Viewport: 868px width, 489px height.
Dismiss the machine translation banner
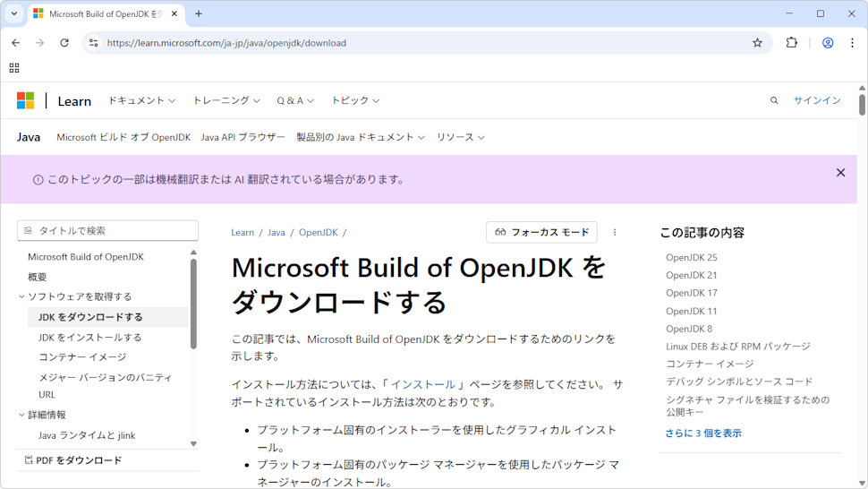point(840,173)
